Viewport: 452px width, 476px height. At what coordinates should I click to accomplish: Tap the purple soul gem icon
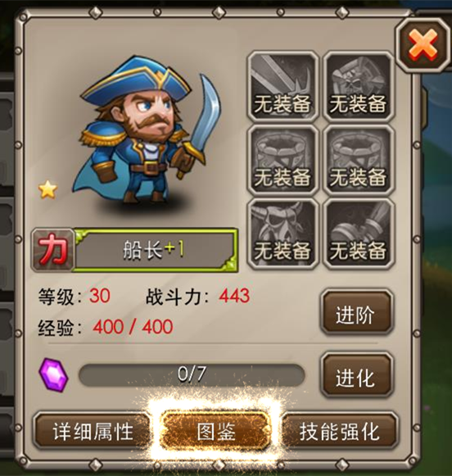click(53, 375)
